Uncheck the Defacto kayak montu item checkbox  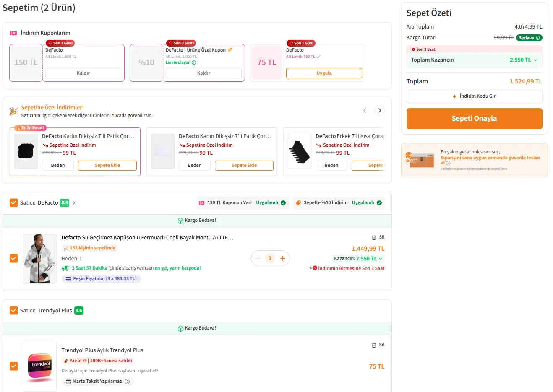pyautogui.click(x=14, y=258)
